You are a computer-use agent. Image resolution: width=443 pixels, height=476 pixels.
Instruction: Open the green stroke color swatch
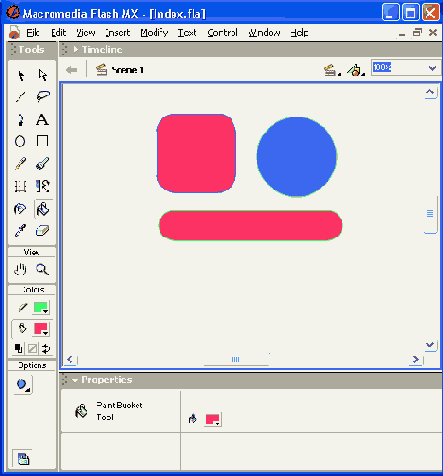pos(41,308)
